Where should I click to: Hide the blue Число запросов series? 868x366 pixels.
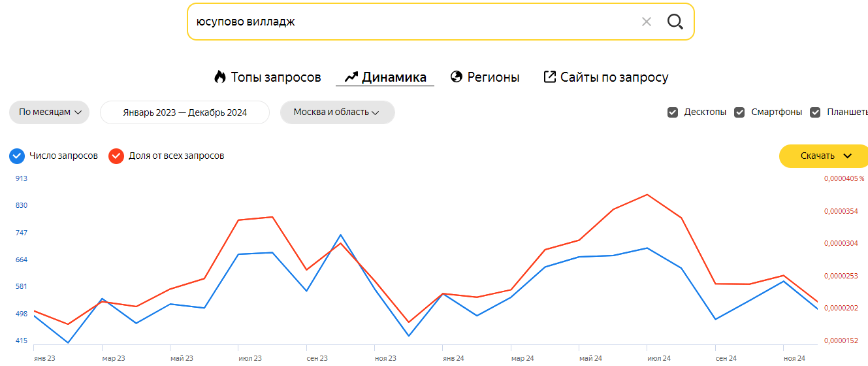pos(17,156)
